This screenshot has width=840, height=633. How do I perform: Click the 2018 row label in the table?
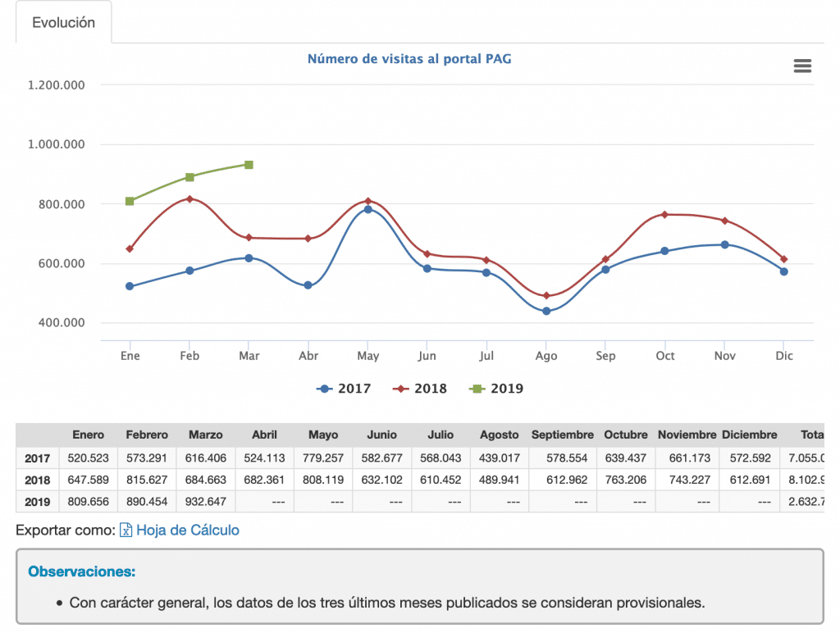pyautogui.click(x=37, y=480)
